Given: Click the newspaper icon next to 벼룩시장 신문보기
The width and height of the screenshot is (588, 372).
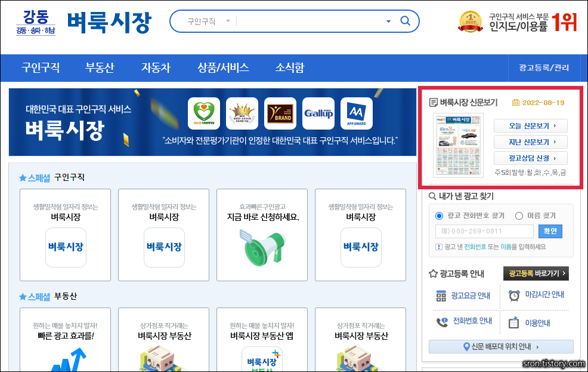Looking at the screenshot, I should click(x=433, y=102).
